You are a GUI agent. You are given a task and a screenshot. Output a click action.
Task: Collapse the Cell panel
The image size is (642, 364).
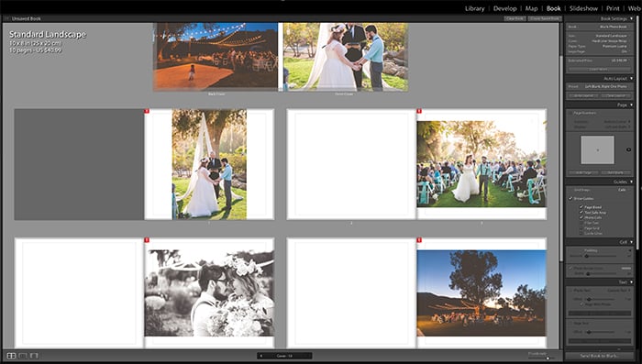pyautogui.click(x=631, y=242)
